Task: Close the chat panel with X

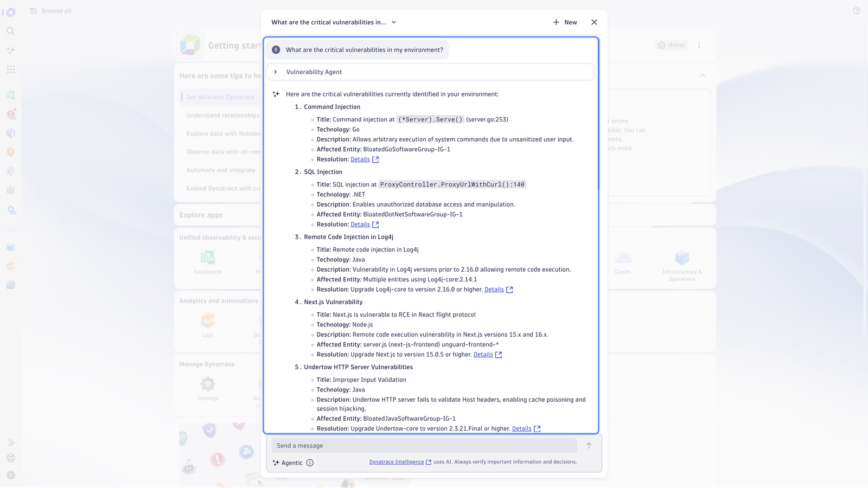Action: click(x=594, y=22)
